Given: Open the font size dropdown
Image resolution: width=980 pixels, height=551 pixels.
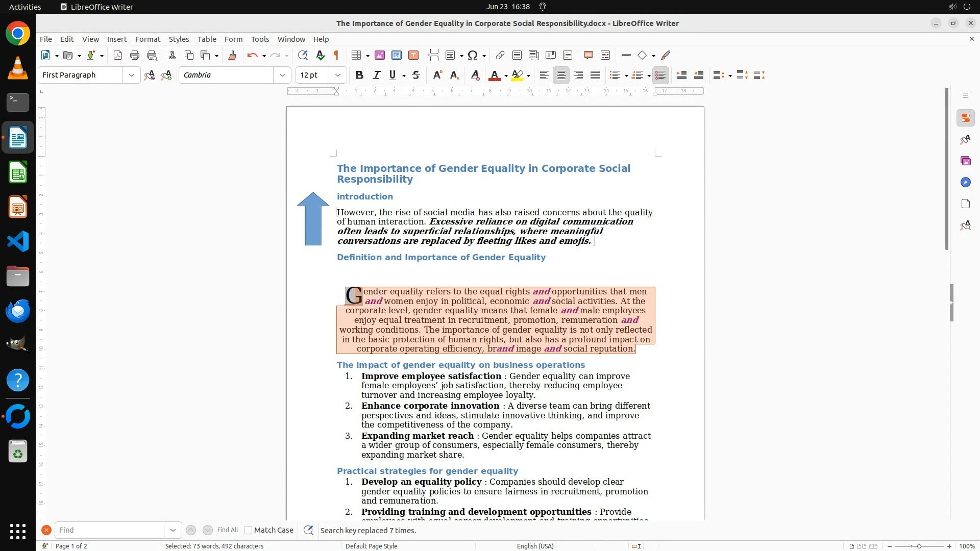Looking at the screenshot, I should tap(337, 75).
